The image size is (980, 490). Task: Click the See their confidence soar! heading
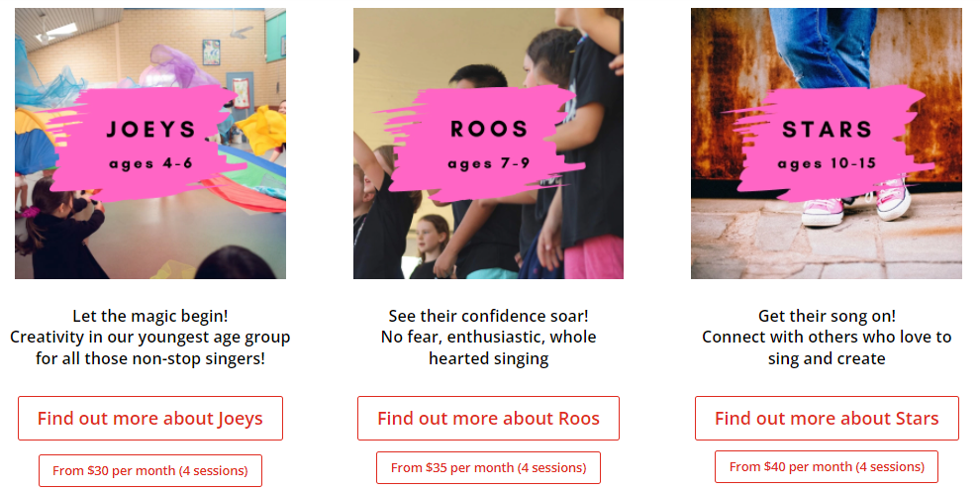(488, 316)
